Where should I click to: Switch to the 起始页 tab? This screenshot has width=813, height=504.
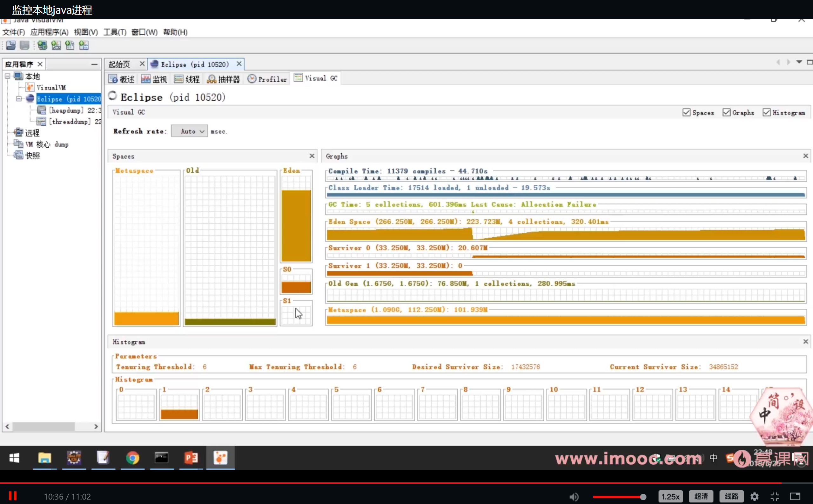coord(119,64)
